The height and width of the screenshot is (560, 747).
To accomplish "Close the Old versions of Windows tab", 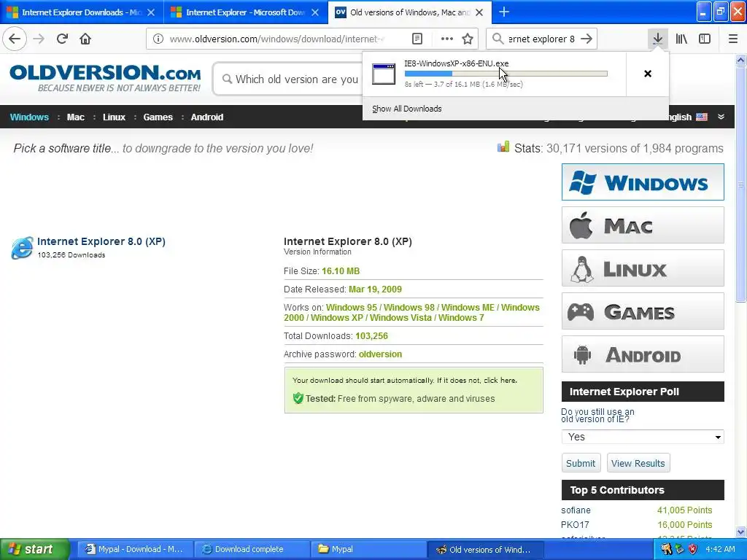I will tap(480, 12).
